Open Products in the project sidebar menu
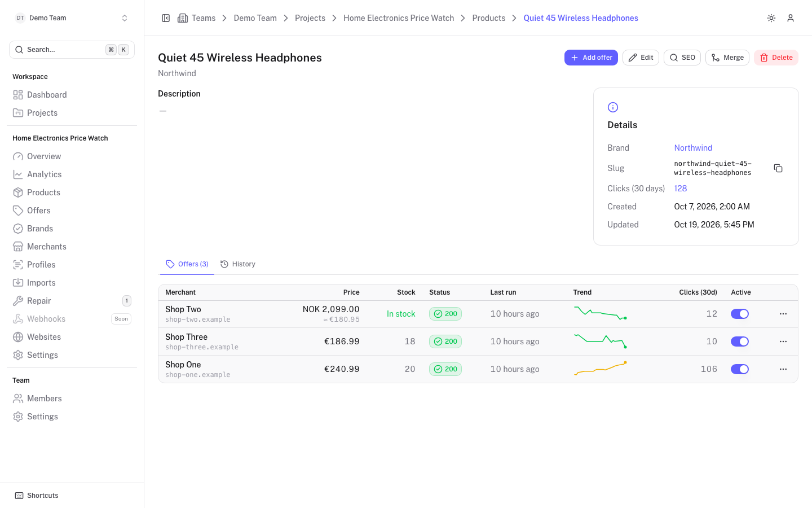The image size is (812, 508). (x=72, y=192)
